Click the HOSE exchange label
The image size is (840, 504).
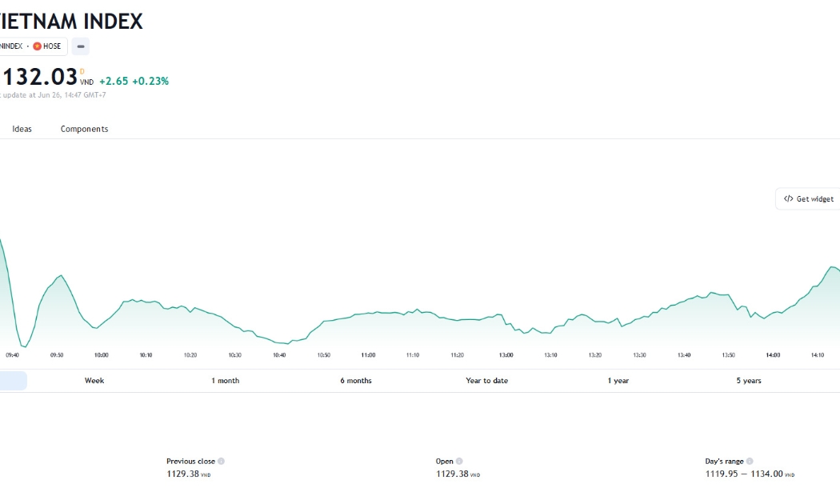click(52, 46)
